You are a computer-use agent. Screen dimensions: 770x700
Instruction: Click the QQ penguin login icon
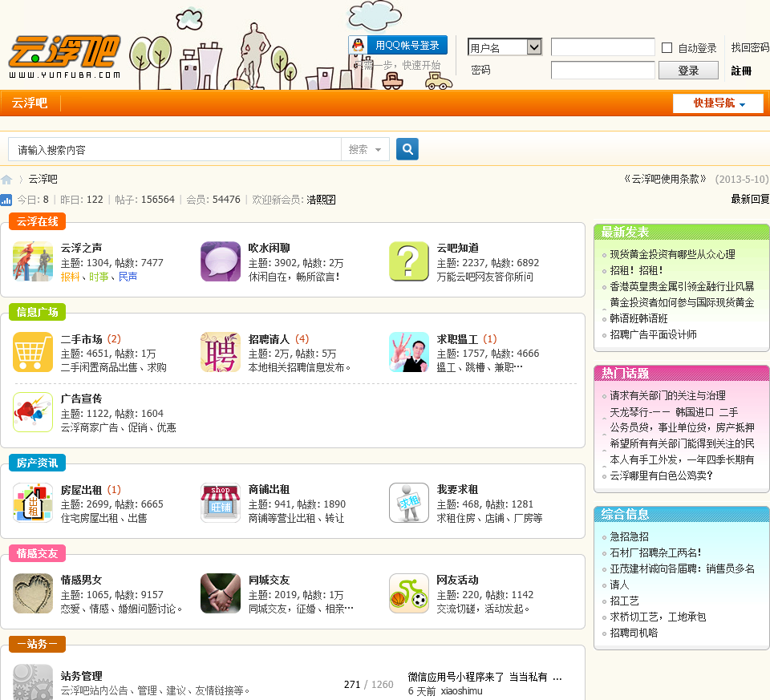coord(359,45)
